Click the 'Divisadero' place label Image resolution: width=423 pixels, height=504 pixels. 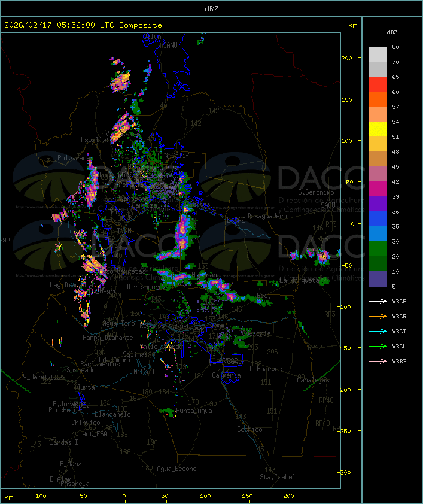(x=143, y=286)
